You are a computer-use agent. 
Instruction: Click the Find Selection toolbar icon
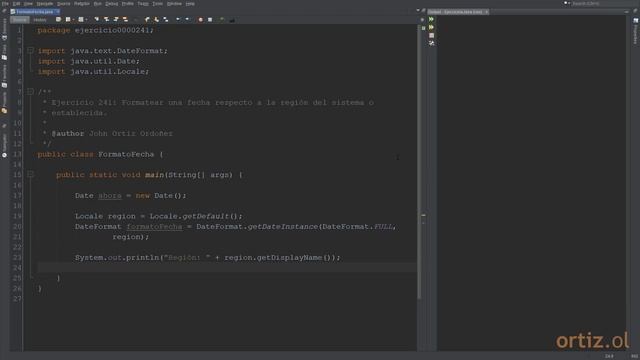point(96,19)
